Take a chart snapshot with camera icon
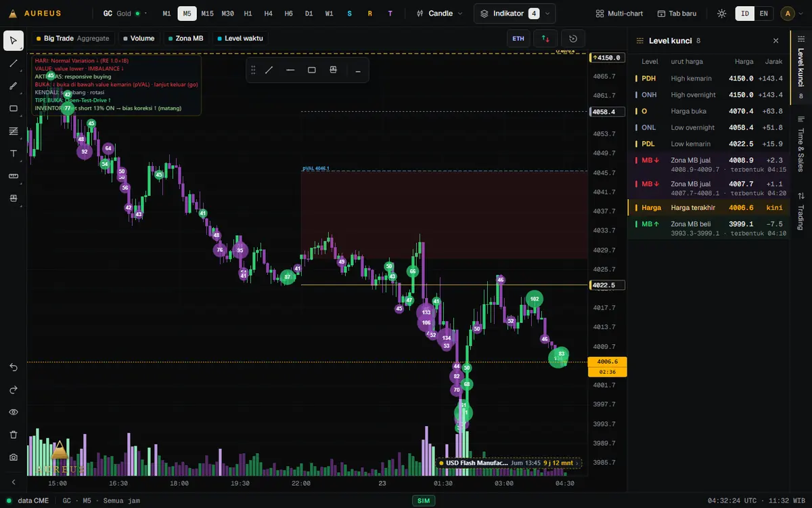This screenshot has height=508, width=812. point(14,457)
